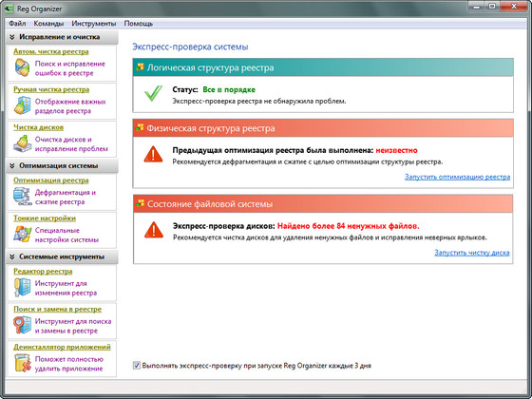Click the registry editor icon
This screenshot has width=532, height=399.
click(x=23, y=287)
